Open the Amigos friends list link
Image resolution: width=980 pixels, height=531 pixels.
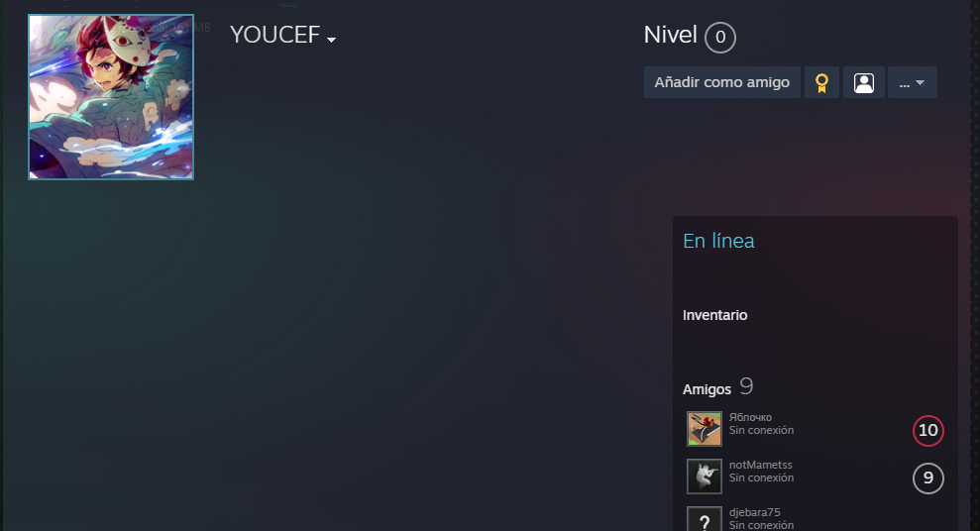(x=707, y=389)
